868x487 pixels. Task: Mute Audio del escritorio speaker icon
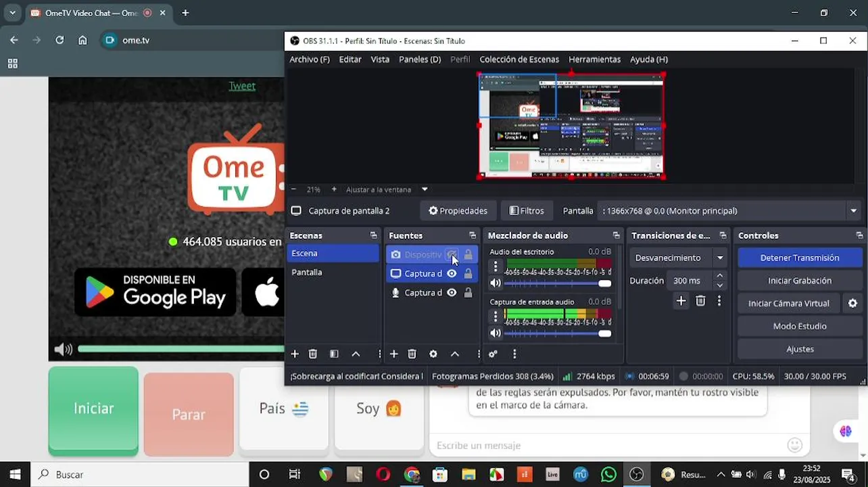click(x=496, y=283)
